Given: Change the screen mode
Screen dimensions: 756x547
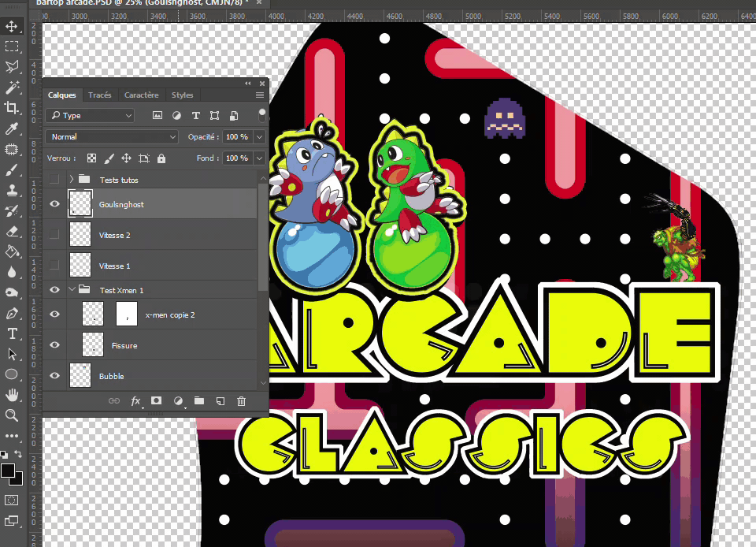Looking at the screenshot, I should pyautogui.click(x=12, y=520).
